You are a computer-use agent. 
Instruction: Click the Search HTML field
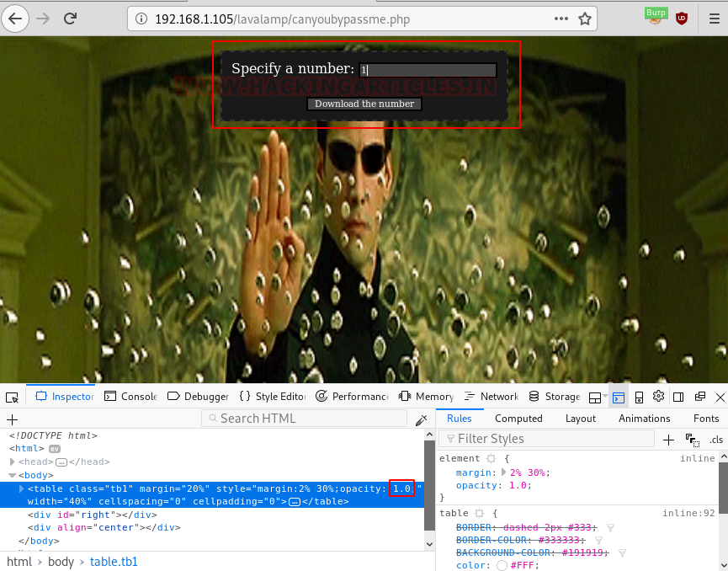click(304, 419)
